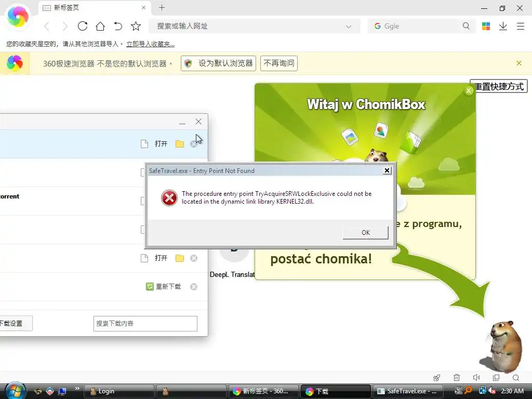Click the muted volume tray icon

[x=492, y=391]
